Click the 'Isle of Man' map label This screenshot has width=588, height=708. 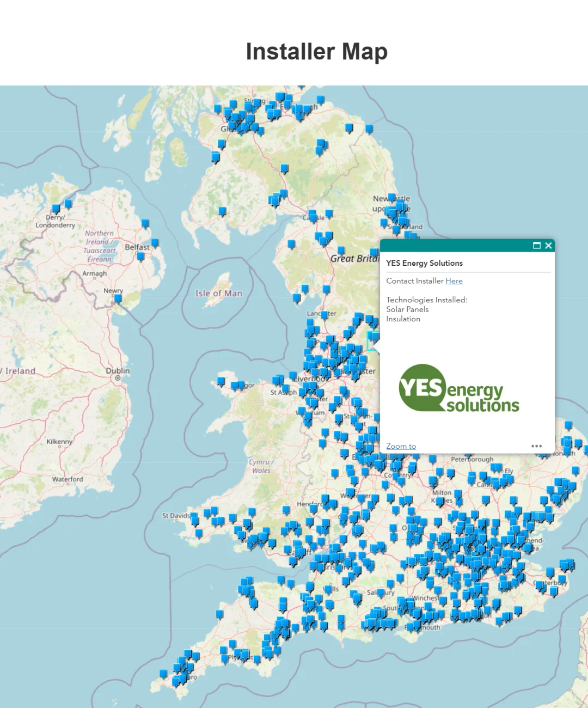[x=219, y=294]
